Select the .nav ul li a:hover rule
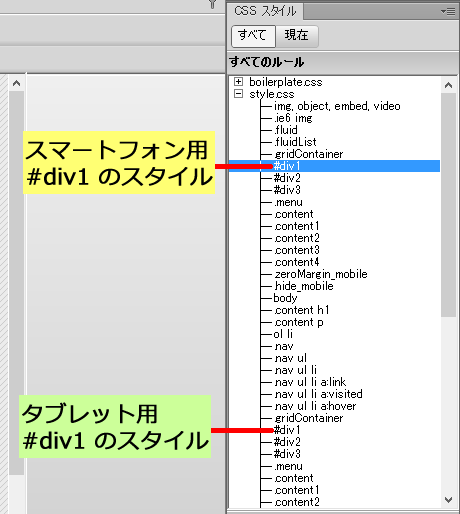Screen dimensions: 460x514 [x=315, y=406]
